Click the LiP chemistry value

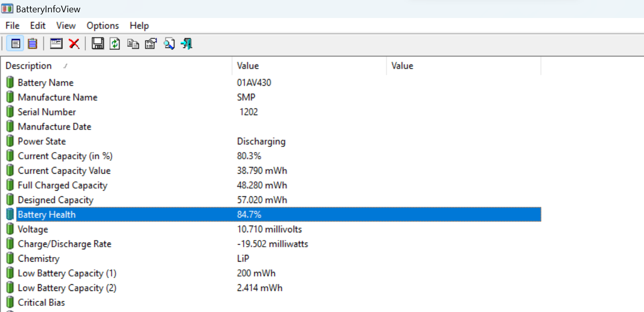243,259
